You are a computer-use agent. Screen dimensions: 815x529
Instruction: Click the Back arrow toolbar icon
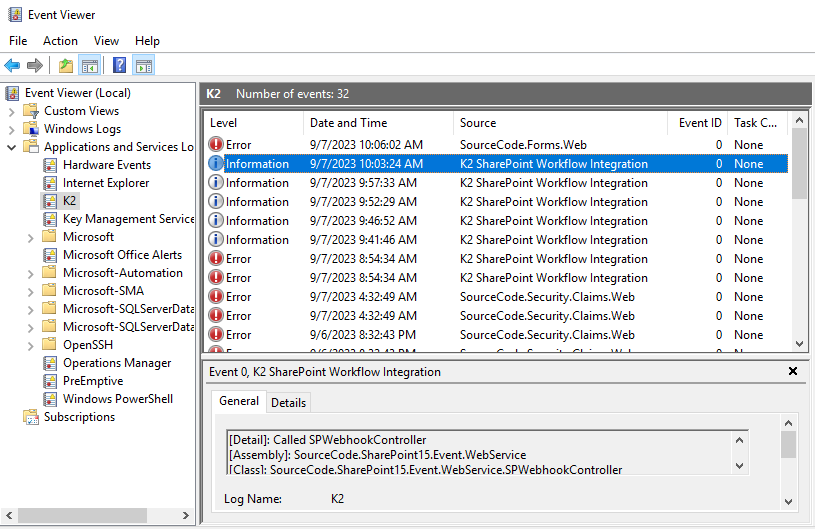12,65
